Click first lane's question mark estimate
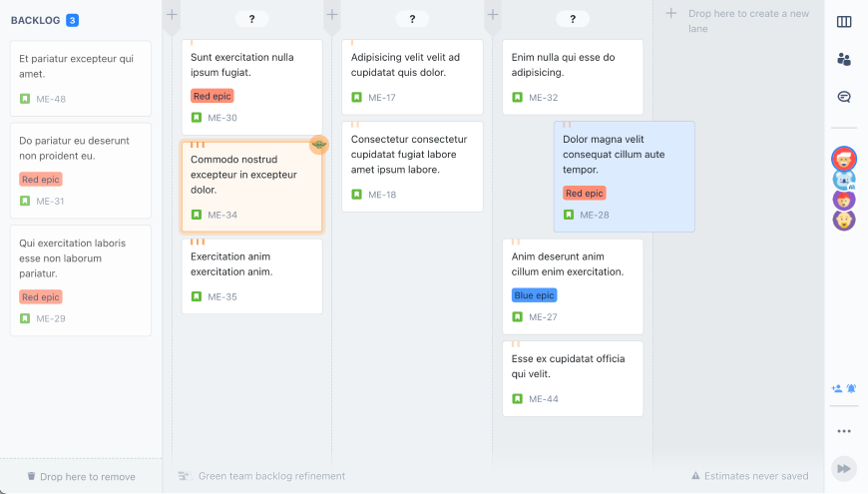 point(251,19)
